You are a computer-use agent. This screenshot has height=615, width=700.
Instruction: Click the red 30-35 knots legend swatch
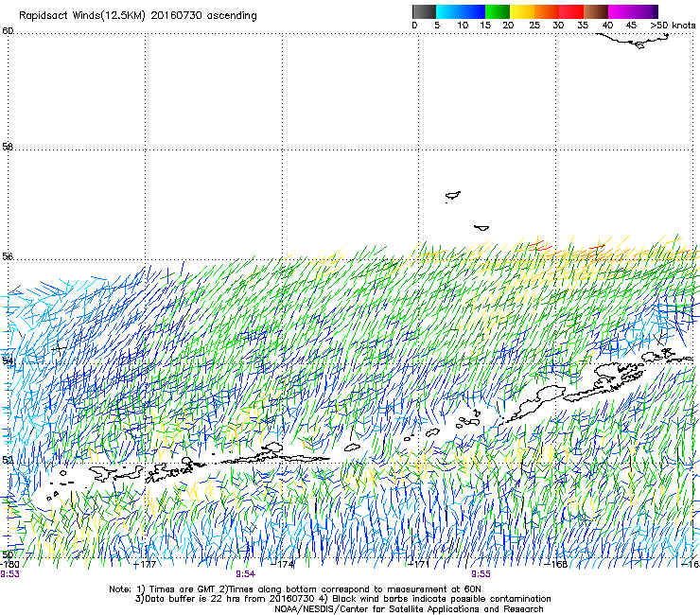click(571, 11)
